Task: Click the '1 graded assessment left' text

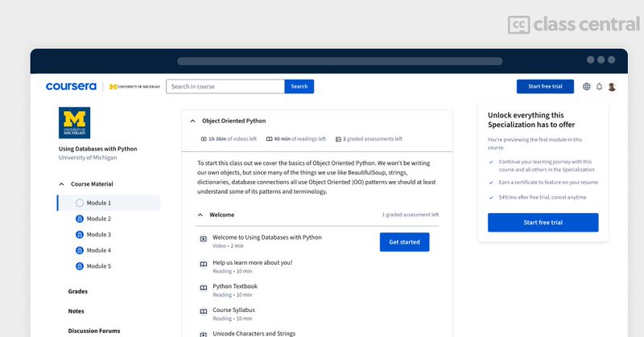Action: [411, 215]
